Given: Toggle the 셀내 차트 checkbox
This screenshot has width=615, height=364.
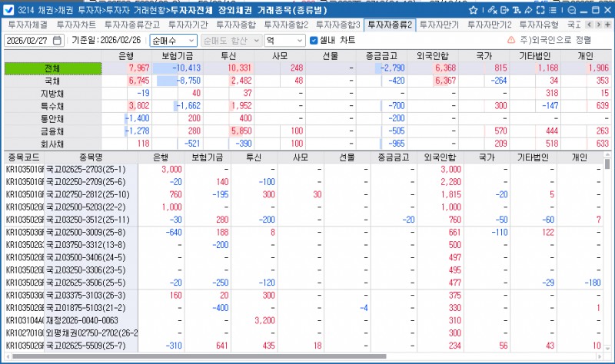Looking at the screenshot, I should 314,41.
